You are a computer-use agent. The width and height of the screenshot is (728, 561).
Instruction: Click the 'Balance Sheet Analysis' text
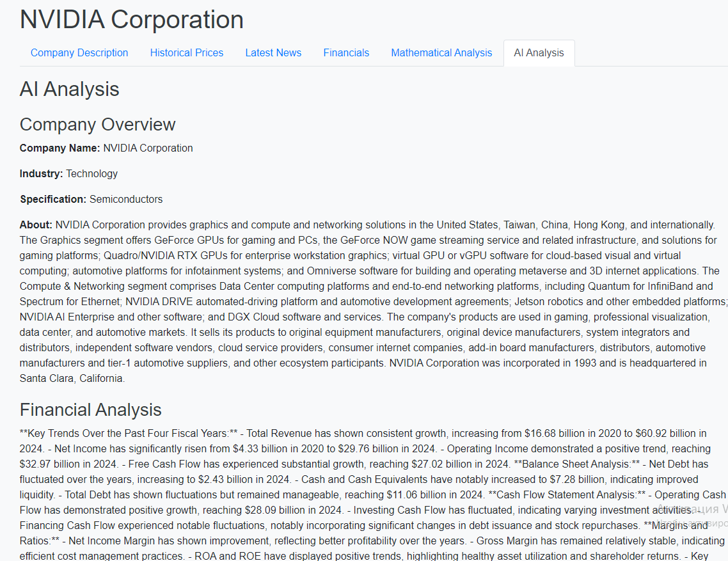click(576, 464)
